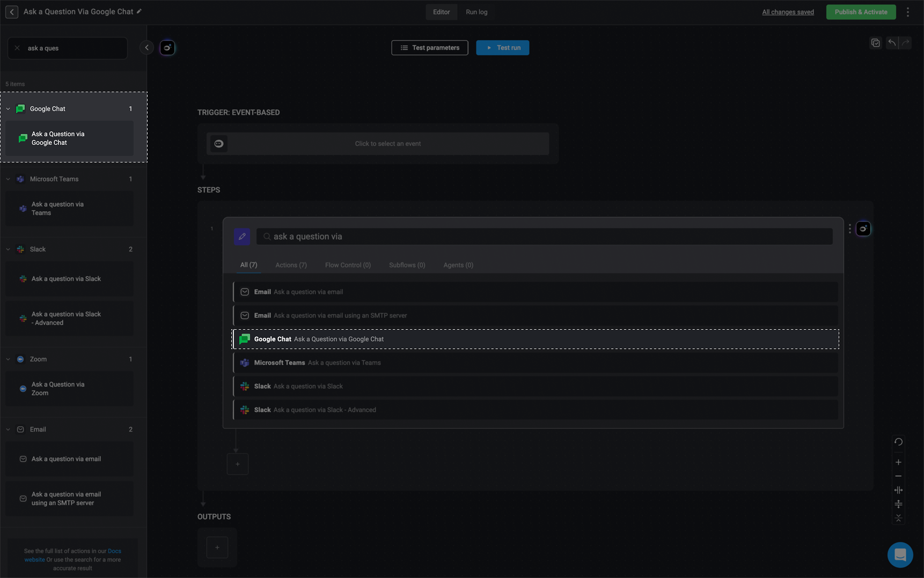
Task: Click the trigger event icon
Action: pos(219,144)
